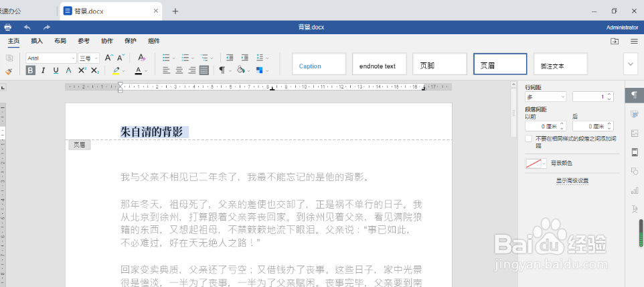The width and height of the screenshot is (644, 287).
Task: Click the line spacing value field
Action: pyautogui.click(x=592, y=97)
